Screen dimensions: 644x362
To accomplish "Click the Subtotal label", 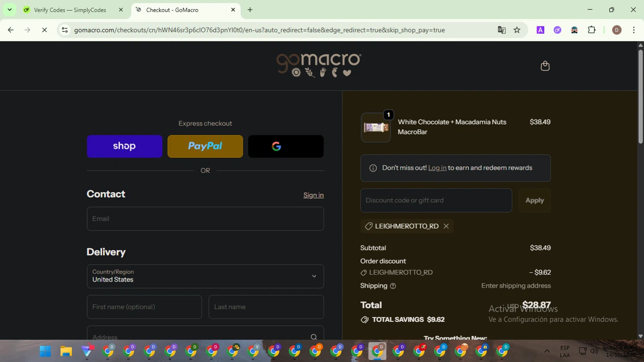I will (373, 248).
